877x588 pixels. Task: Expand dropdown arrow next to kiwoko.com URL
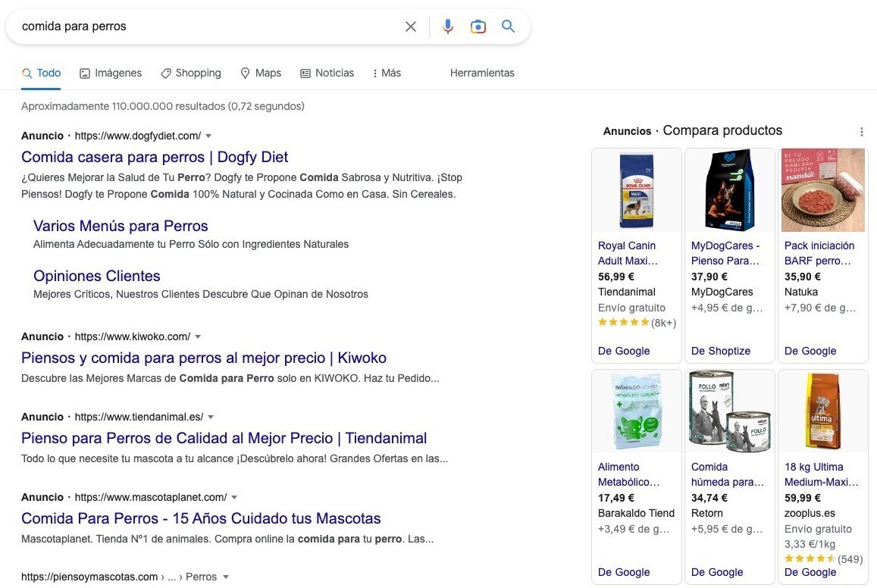coord(198,337)
